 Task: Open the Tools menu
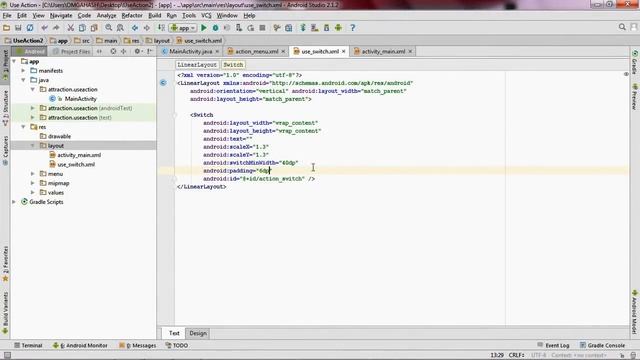click(189, 16)
